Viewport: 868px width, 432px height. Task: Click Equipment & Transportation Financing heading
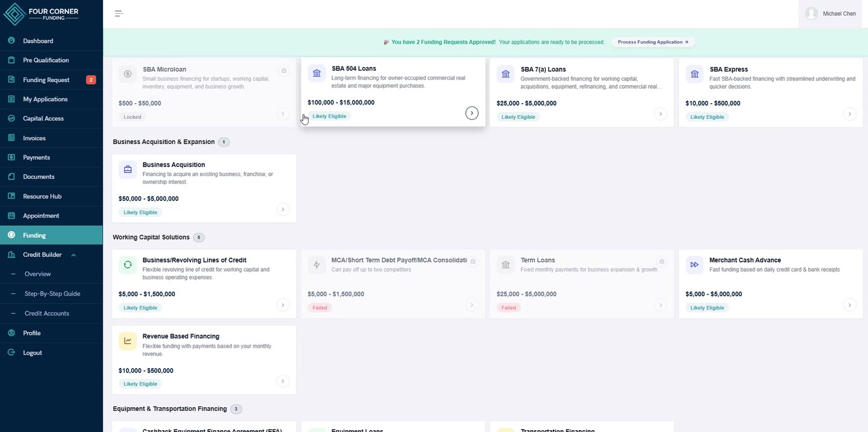pos(170,408)
